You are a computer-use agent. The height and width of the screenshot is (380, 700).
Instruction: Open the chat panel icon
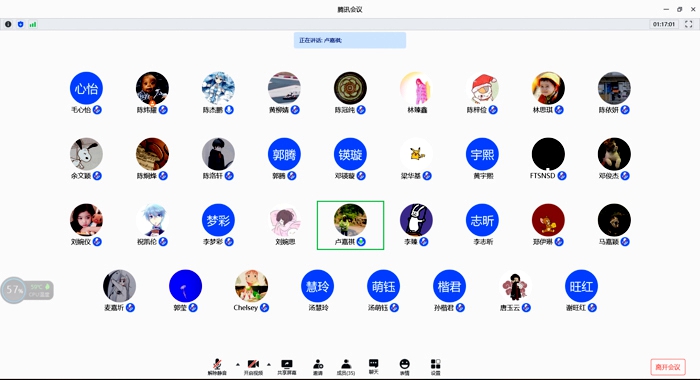tap(374, 366)
